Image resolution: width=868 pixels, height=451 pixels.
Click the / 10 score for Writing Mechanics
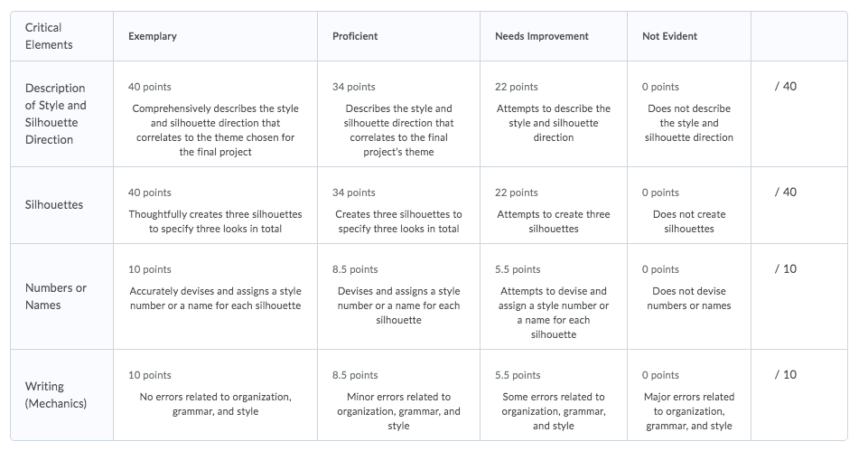click(x=786, y=374)
